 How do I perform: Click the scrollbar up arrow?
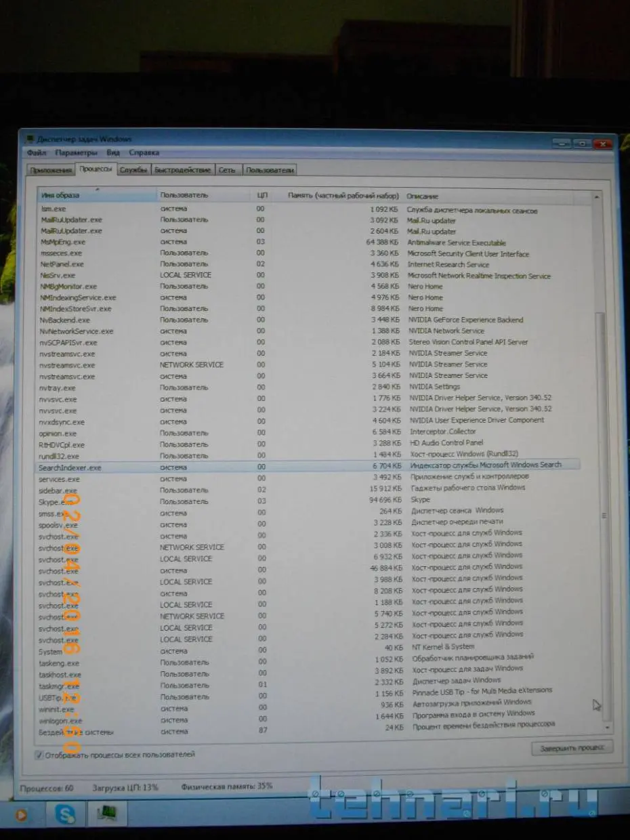[597, 196]
